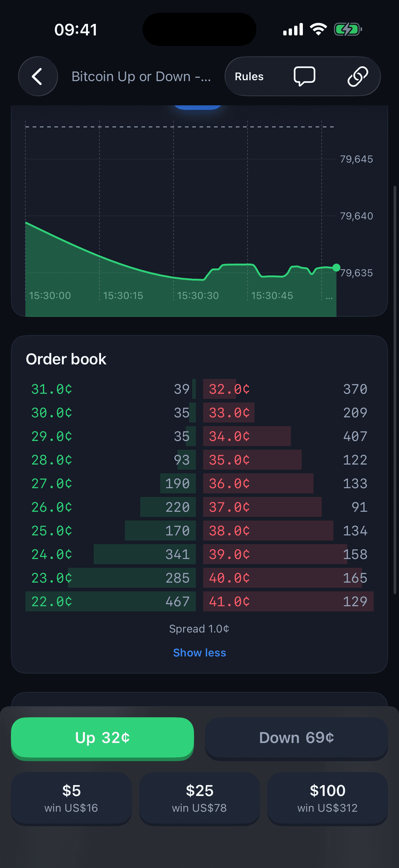This screenshot has height=868, width=399.
Task: Tap the 79,635 price axis label
Action: [x=356, y=273]
